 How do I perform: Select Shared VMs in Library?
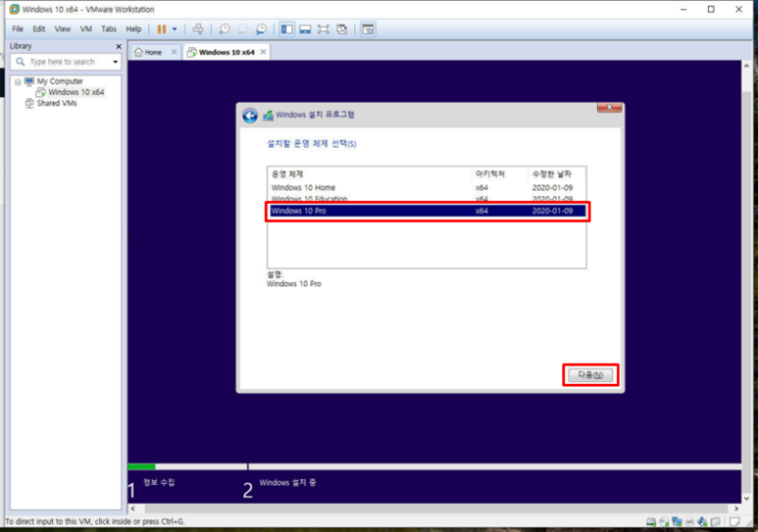(x=57, y=104)
